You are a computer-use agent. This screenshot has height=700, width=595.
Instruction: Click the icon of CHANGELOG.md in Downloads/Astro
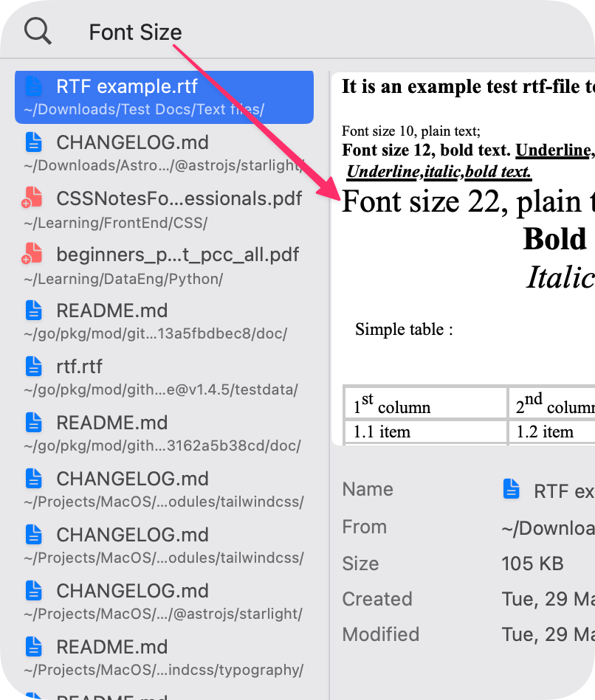coord(34,142)
